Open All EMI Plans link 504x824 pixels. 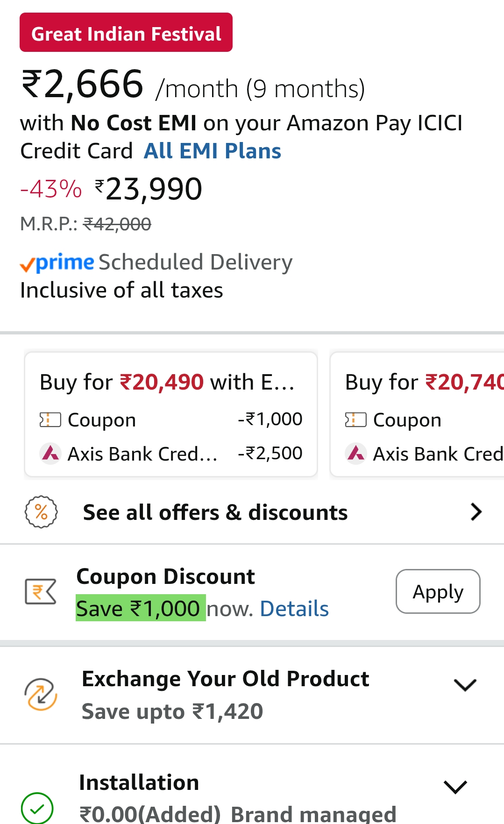point(213,151)
